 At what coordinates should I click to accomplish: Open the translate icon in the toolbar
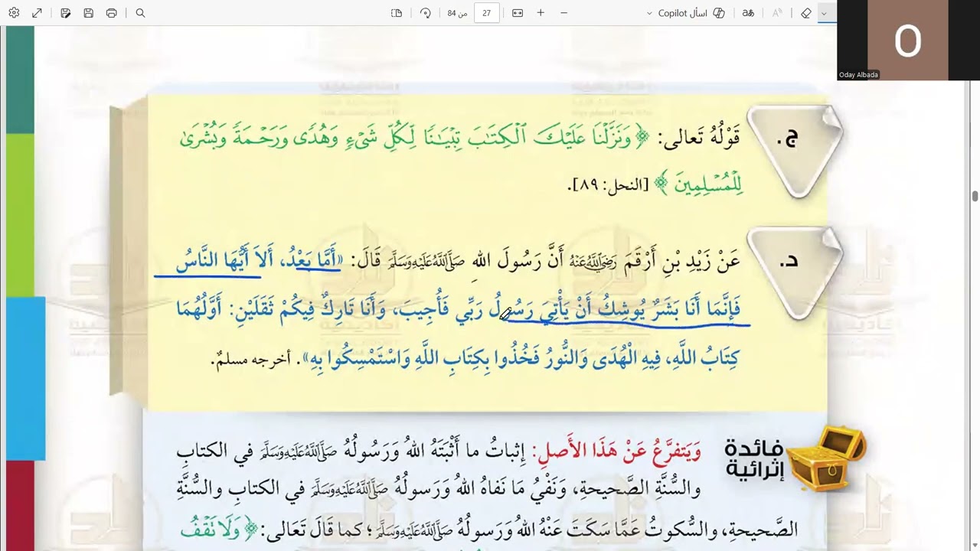coord(748,13)
